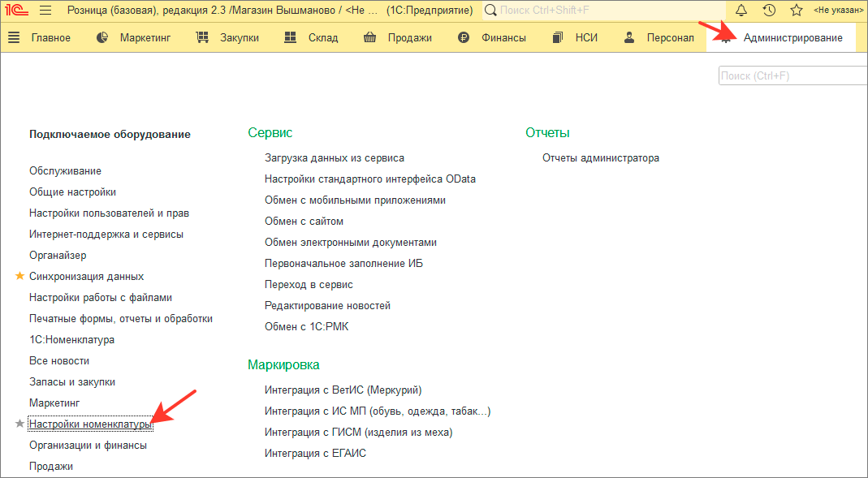Open Интеграция с ВетИС (Меркурий)
The image size is (868, 478).
343,390
